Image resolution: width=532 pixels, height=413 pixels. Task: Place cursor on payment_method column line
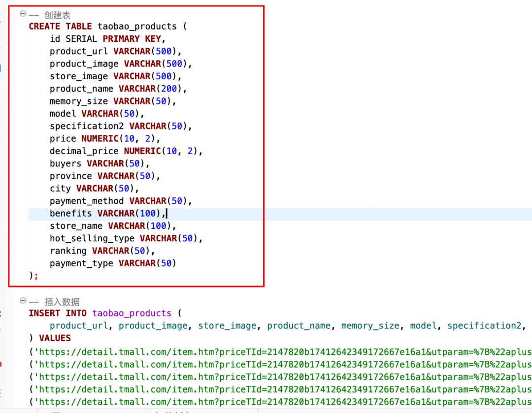click(x=121, y=201)
